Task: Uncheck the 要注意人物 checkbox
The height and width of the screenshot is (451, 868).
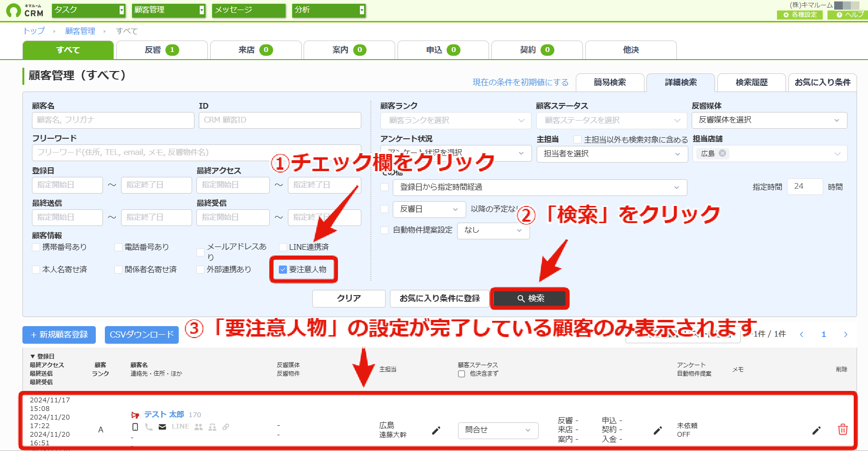Action: 283,269
